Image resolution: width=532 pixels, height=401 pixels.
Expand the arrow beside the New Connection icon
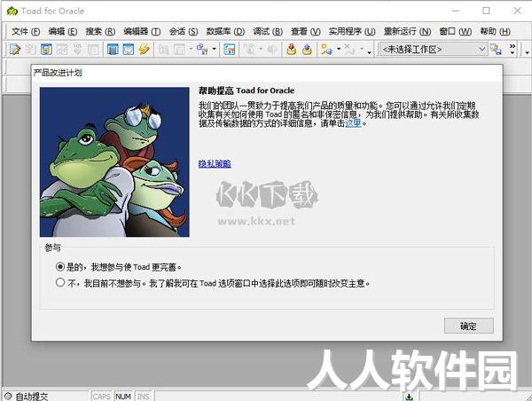tap(339, 49)
